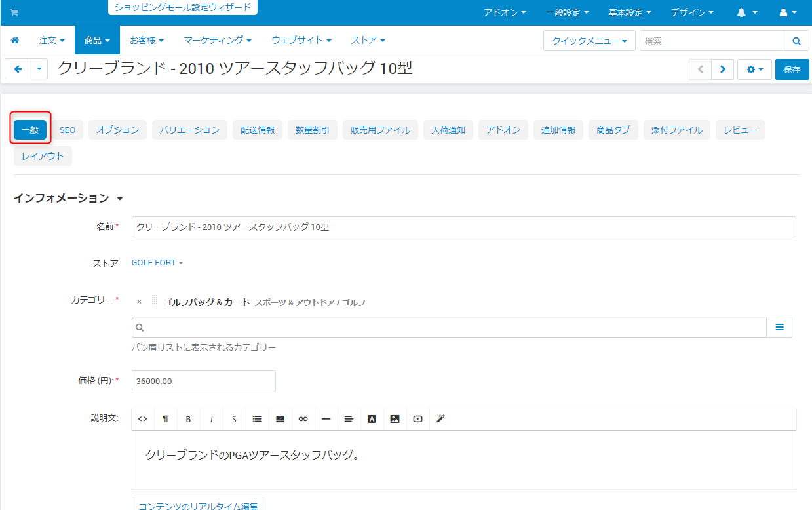Remove the ゴルフバッグ & カート category
The image size is (812, 510).
[139, 302]
